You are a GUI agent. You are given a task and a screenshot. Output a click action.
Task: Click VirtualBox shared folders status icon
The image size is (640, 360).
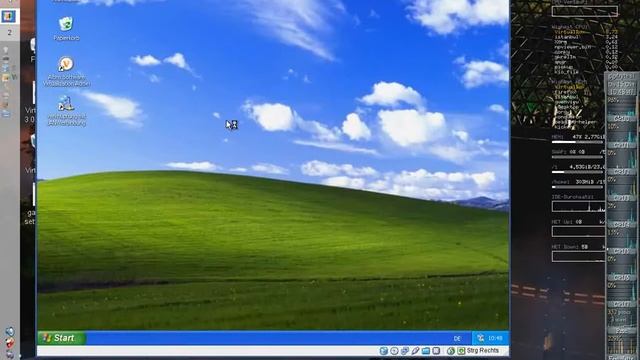pyautogui.click(x=426, y=351)
